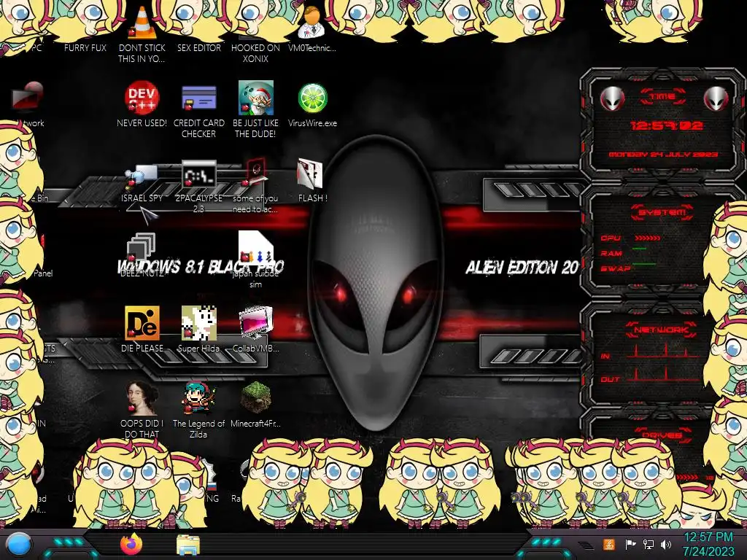Image resolution: width=747 pixels, height=560 pixels.
Task: Open the CREDIT CARD CHECKER icon
Action: click(198, 98)
